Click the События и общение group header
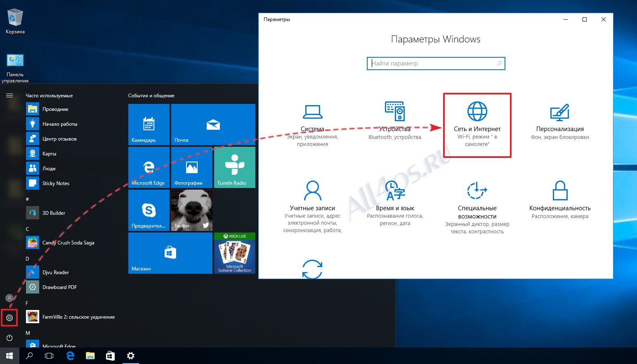637x364 pixels. click(x=151, y=96)
